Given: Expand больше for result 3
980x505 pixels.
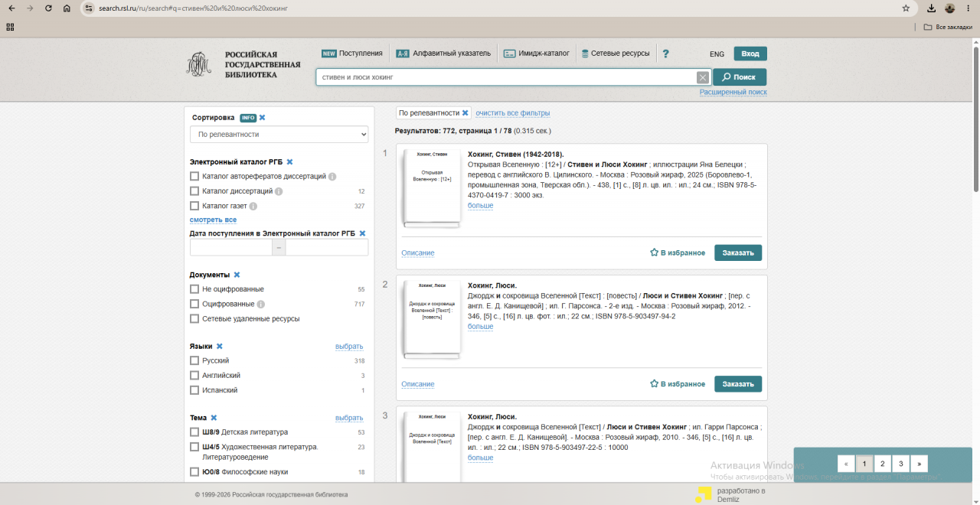Looking at the screenshot, I should [480, 458].
